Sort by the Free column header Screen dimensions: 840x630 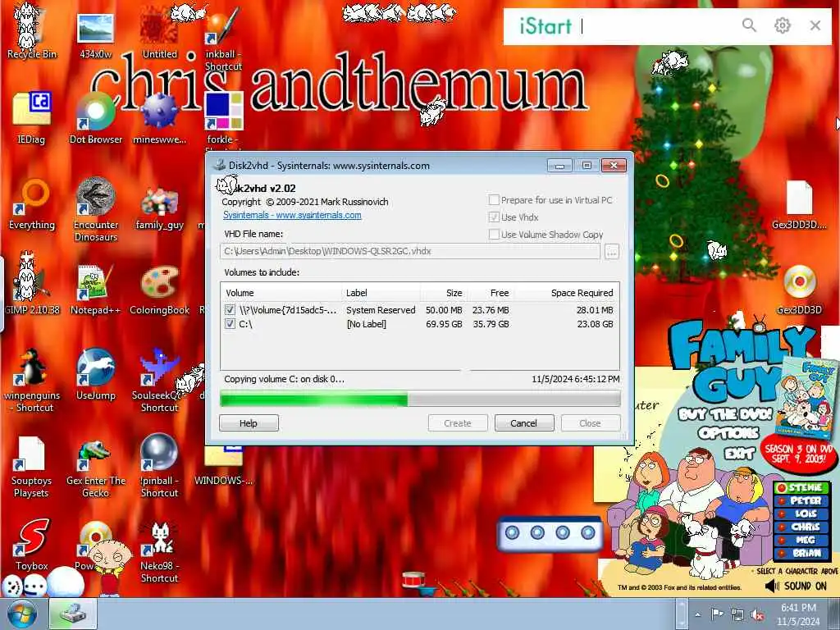point(491,293)
